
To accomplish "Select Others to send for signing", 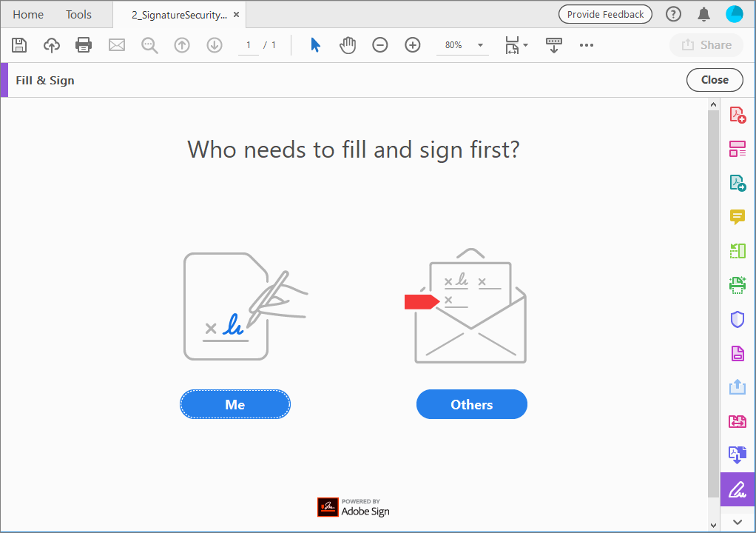I will 471,404.
